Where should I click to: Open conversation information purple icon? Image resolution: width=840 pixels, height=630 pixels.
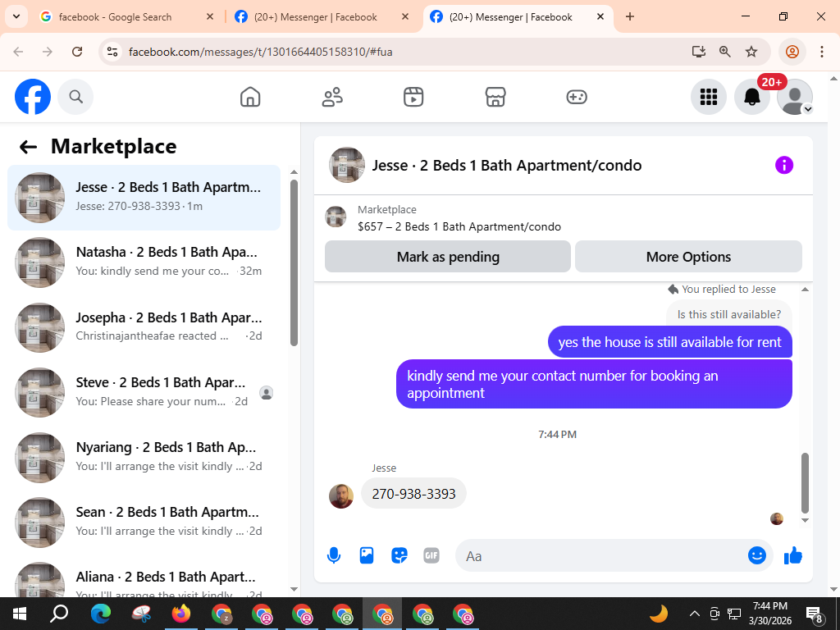coord(783,165)
